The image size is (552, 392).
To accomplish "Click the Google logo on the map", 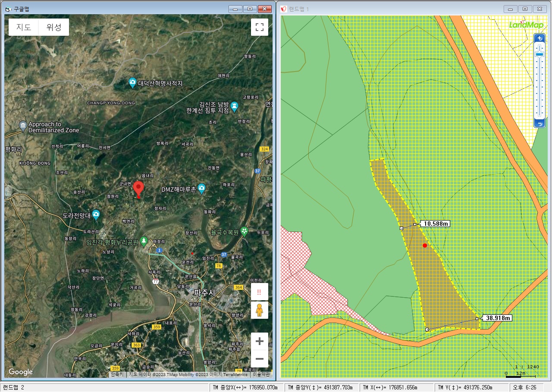I will pos(21,372).
